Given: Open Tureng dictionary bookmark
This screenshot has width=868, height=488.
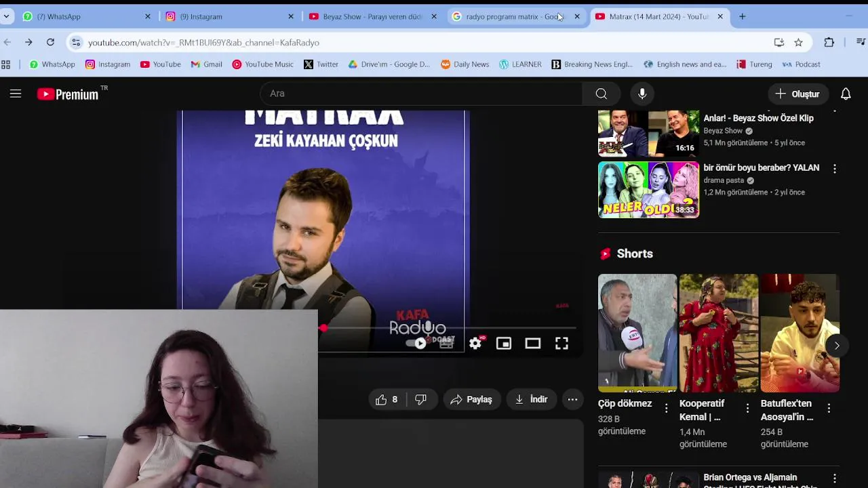Looking at the screenshot, I should point(755,64).
